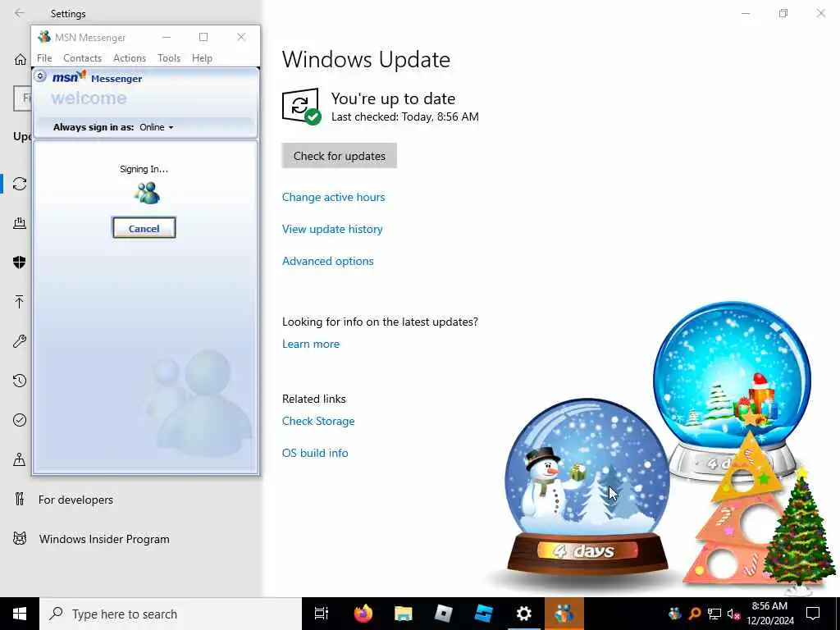840x630 pixels.
Task: Click the snowman snow globe showing 4 days
Action: click(x=587, y=486)
